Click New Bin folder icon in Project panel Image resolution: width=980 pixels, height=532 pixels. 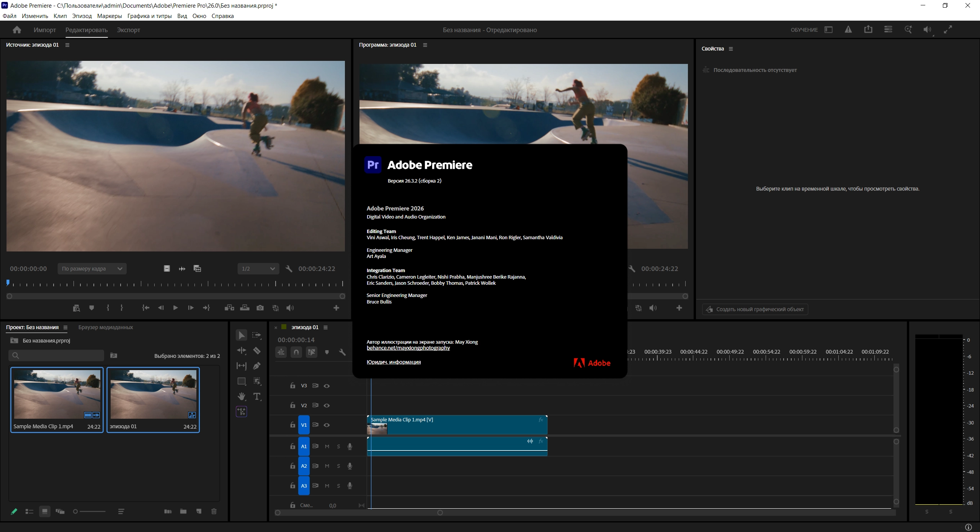(183, 511)
